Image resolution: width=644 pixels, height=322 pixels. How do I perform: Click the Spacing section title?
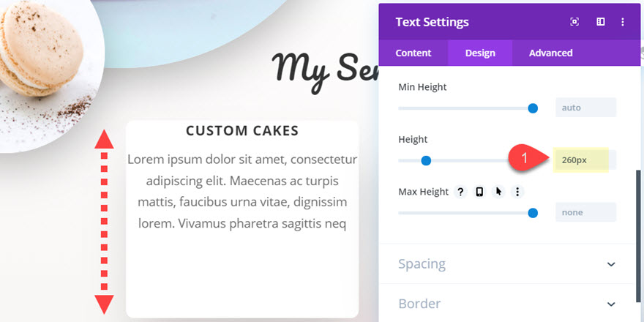(422, 263)
